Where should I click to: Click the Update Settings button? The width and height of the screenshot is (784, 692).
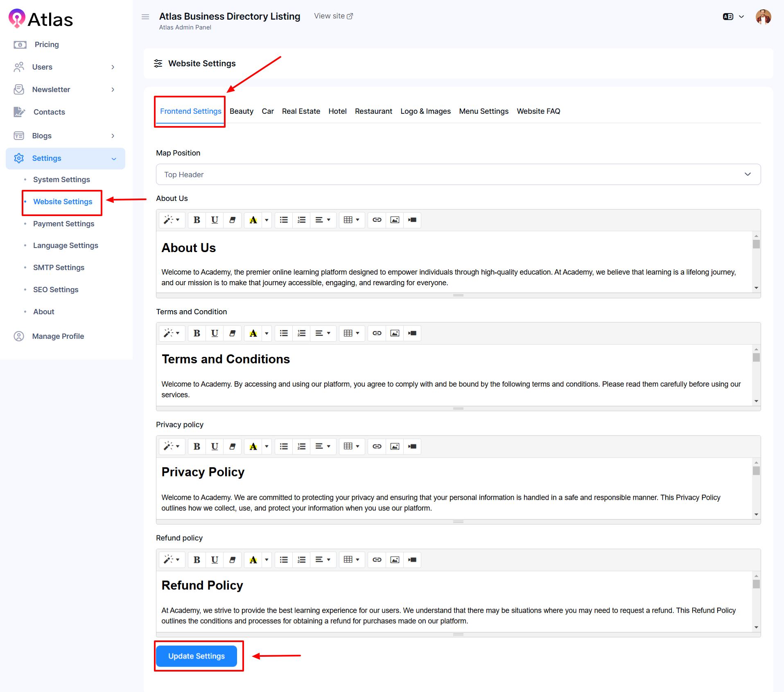point(197,656)
